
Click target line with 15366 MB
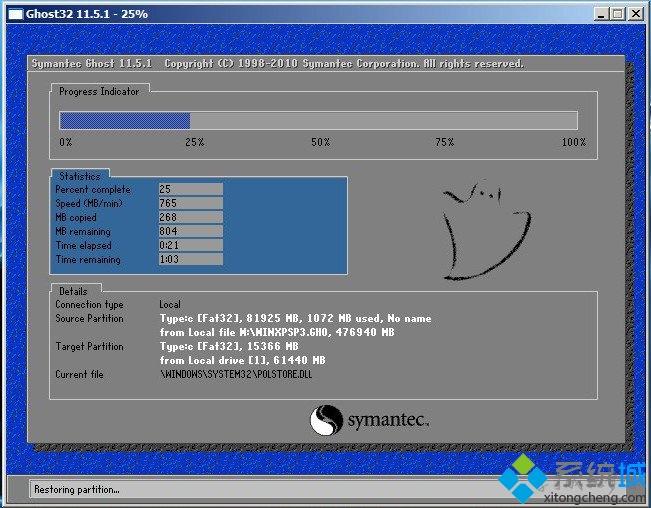229,346
